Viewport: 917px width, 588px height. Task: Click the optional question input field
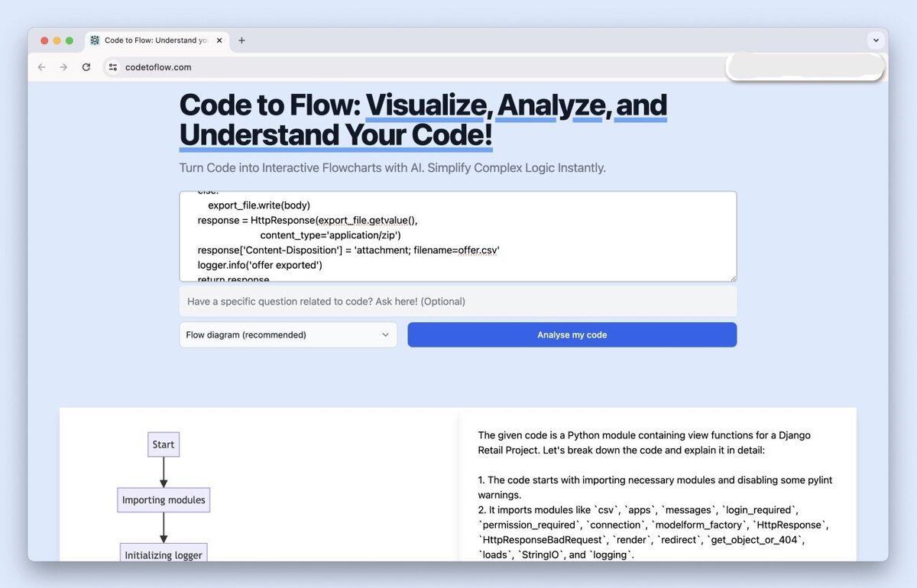point(458,301)
